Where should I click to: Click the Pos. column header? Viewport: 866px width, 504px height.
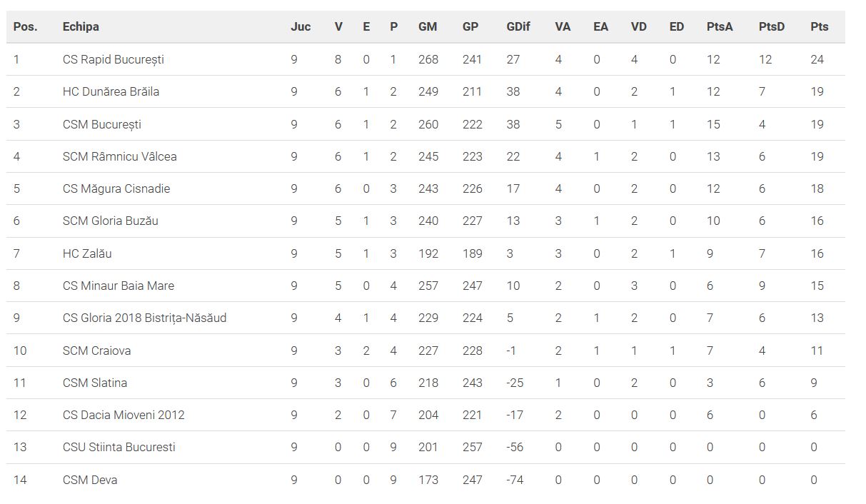click(25, 26)
